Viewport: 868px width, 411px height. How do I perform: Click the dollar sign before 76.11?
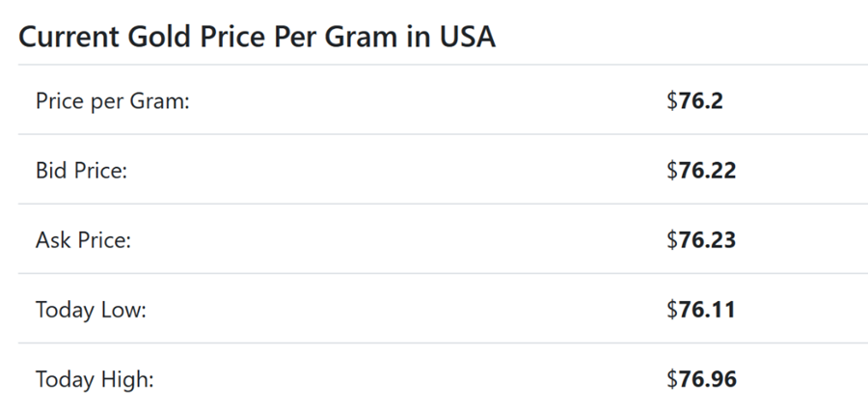click(x=672, y=310)
